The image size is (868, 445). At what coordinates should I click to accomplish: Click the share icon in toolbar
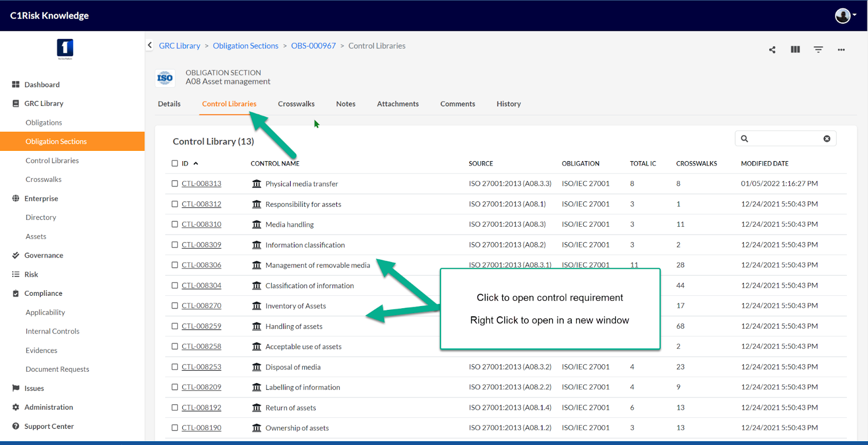(772, 49)
